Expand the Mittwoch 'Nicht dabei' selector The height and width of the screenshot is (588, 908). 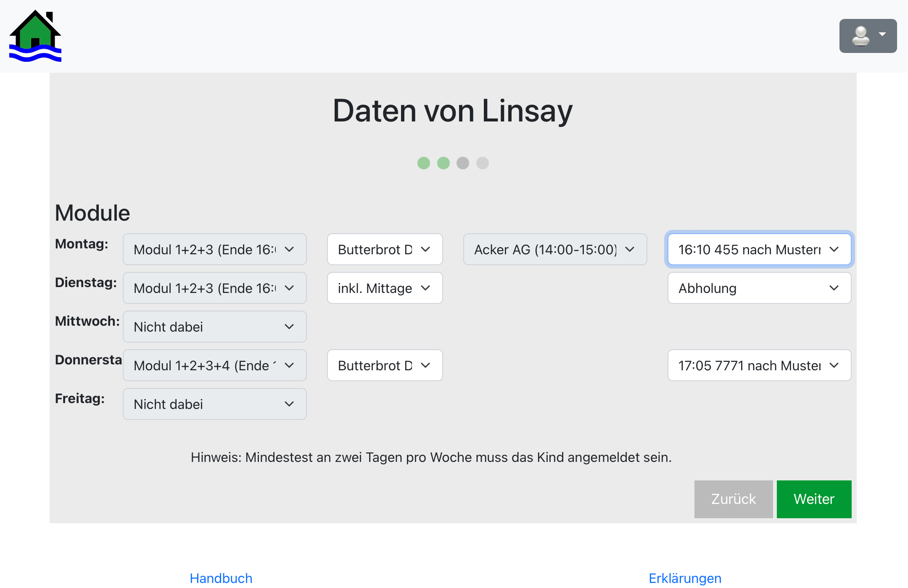click(x=214, y=327)
